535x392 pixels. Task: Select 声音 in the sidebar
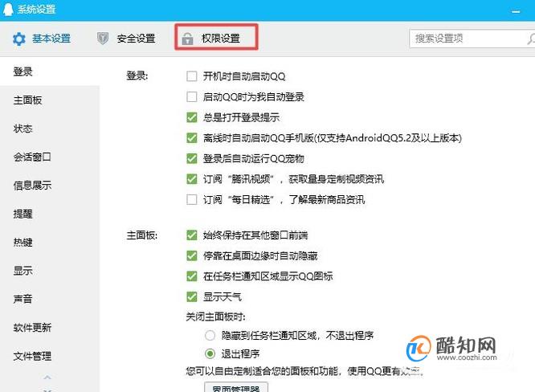22,299
